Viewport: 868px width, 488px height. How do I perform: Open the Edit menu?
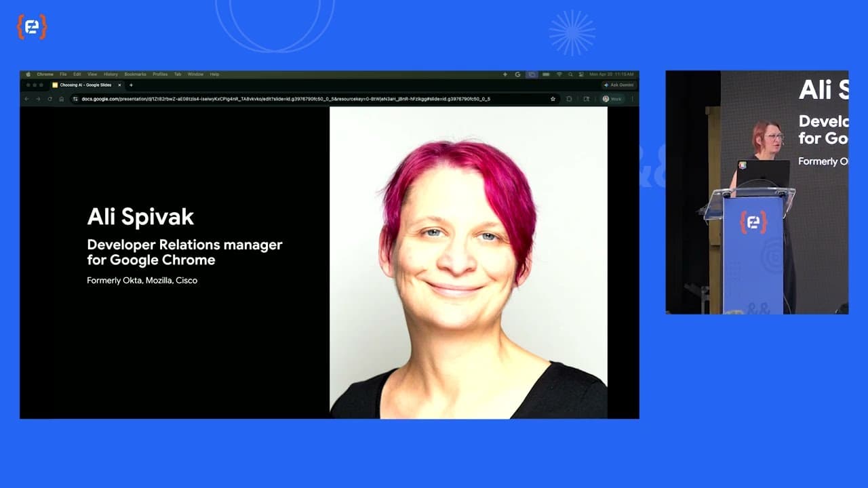coord(77,75)
